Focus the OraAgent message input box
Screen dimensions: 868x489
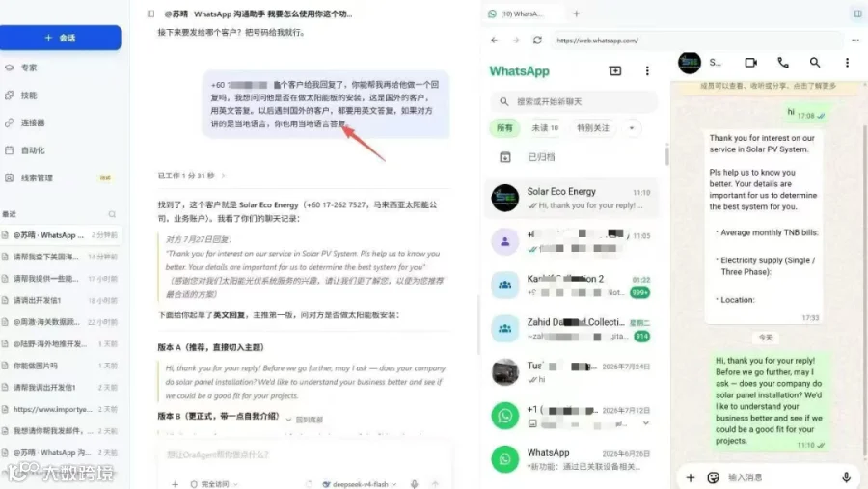point(304,455)
